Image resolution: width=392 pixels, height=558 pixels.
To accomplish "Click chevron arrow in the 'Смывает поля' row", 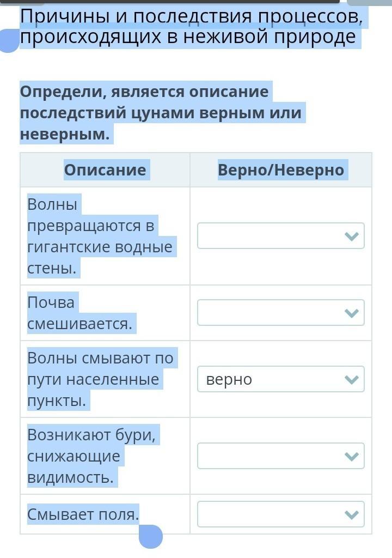I will [352, 514].
